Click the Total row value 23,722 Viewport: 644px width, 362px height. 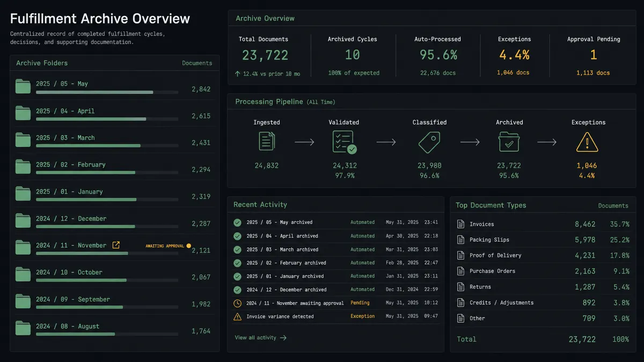(582, 339)
